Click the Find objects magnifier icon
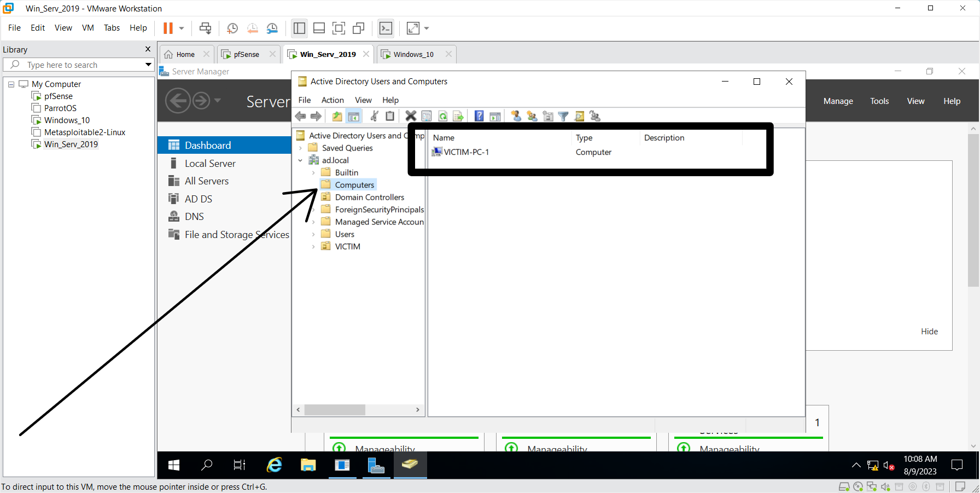Viewport: 980px width, 493px height. [x=579, y=116]
